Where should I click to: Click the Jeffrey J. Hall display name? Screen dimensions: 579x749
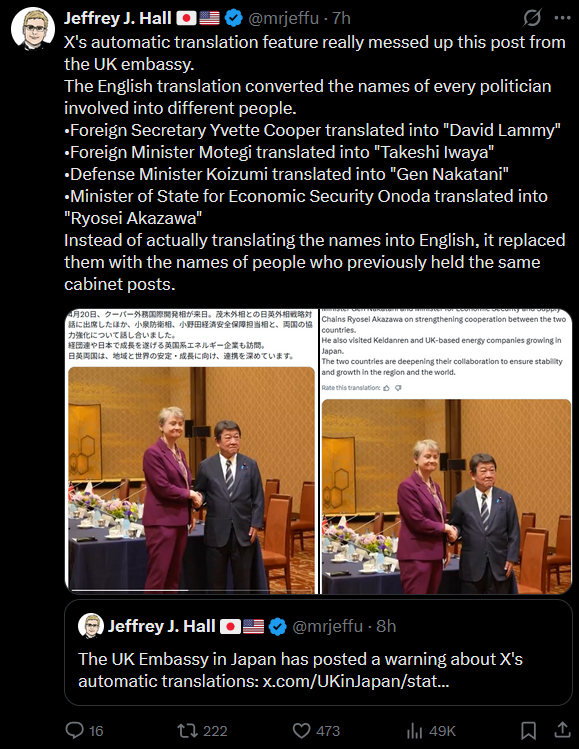[x=118, y=18]
